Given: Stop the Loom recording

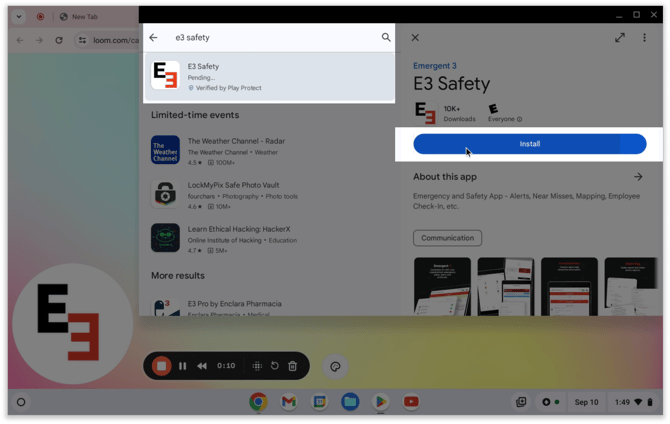Looking at the screenshot, I should coord(160,366).
